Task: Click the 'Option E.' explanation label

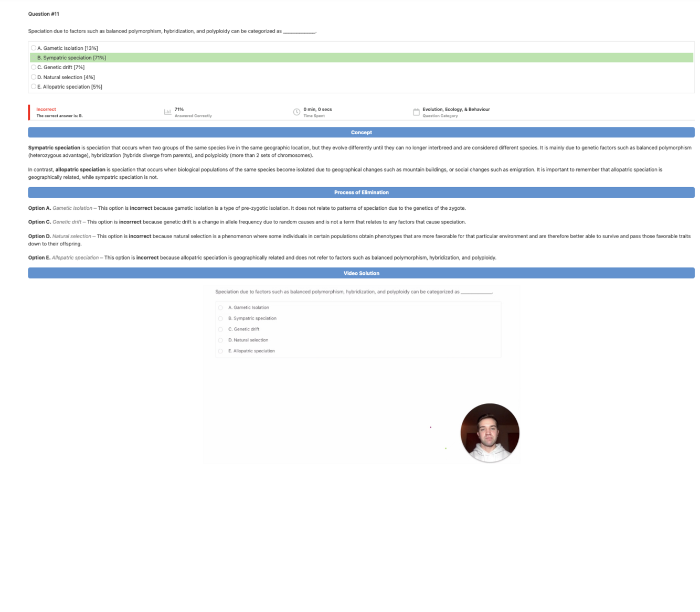Action: point(39,257)
